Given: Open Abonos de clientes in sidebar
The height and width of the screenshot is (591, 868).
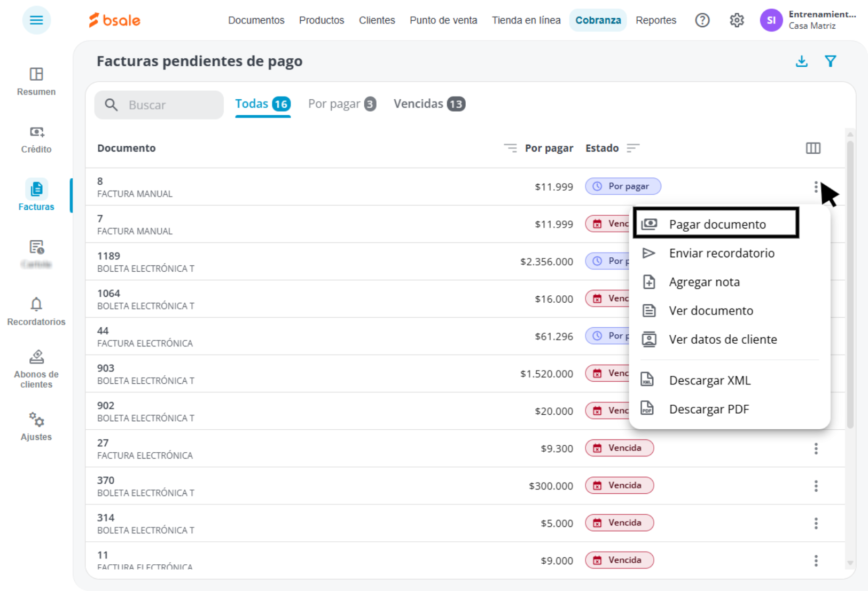Looking at the screenshot, I should pyautogui.click(x=36, y=369).
